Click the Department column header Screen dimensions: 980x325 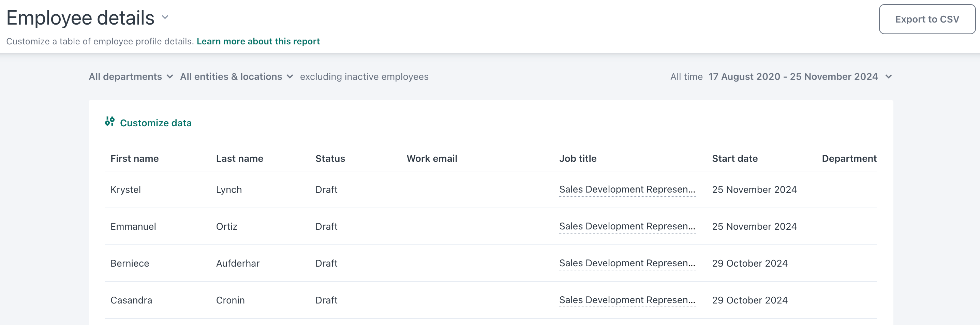click(849, 158)
